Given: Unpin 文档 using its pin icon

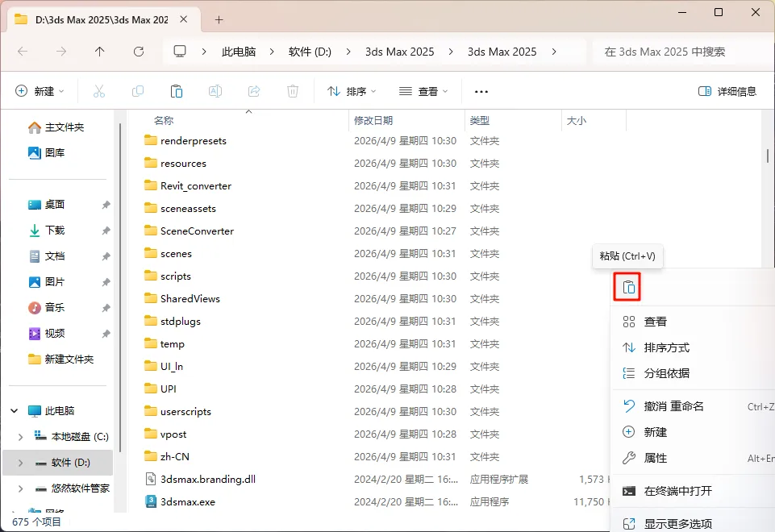Looking at the screenshot, I should [106, 256].
